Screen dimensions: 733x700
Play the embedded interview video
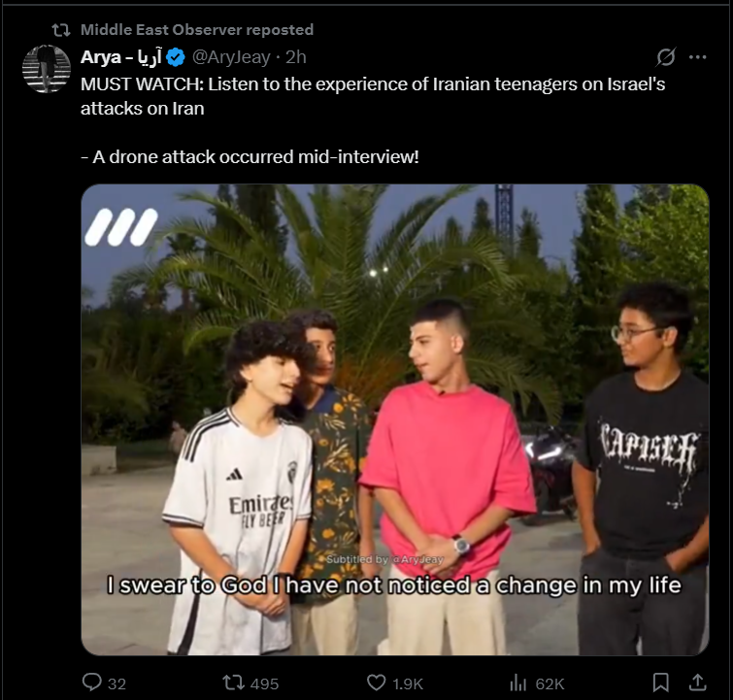coord(395,419)
